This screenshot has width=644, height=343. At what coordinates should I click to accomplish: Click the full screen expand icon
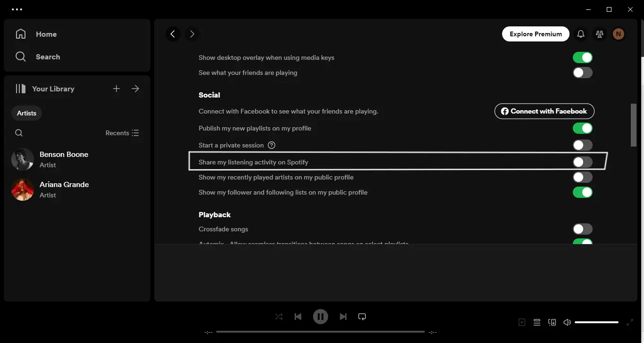[629, 322]
